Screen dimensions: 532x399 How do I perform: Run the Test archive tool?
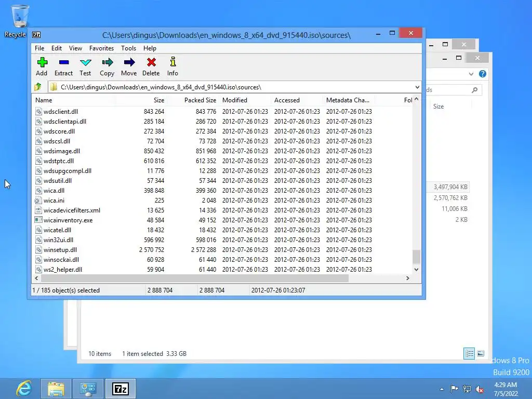tap(86, 62)
